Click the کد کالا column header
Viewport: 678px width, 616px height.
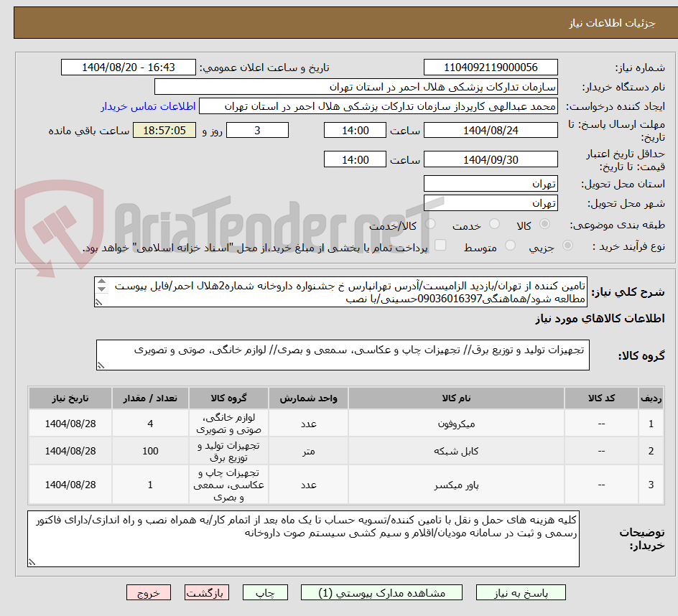tap(601, 398)
